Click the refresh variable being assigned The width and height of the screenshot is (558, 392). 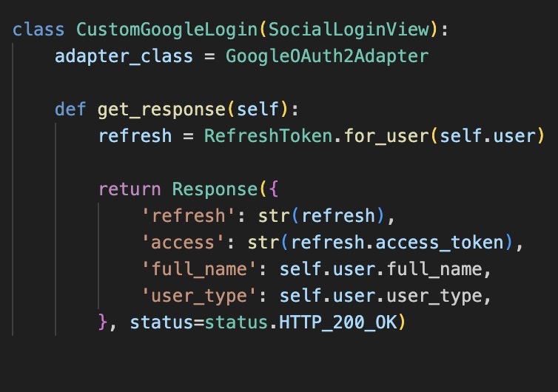[x=134, y=137]
